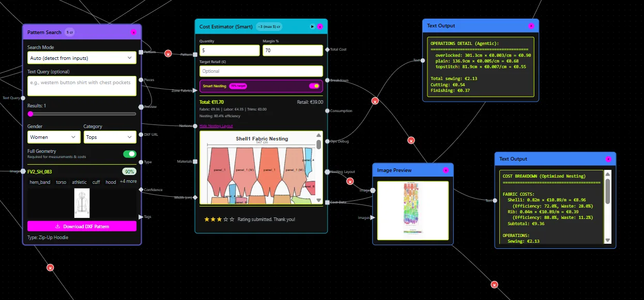Click the nesting layout scrollbar thumb
644x300 pixels.
pos(319,144)
